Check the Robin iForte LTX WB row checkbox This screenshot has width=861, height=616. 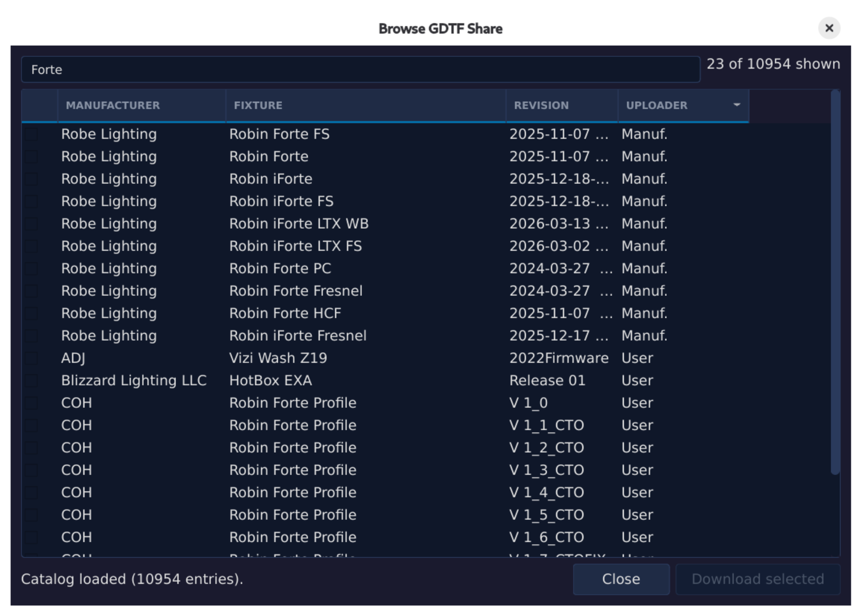pyautogui.click(x=32, y=224)
